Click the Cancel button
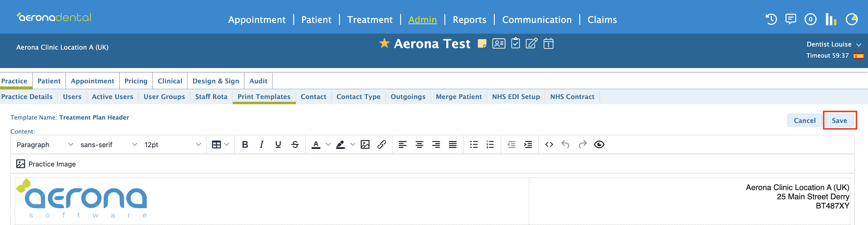The image size is (868, 225). pyautogui.click(x=805, y=121)
